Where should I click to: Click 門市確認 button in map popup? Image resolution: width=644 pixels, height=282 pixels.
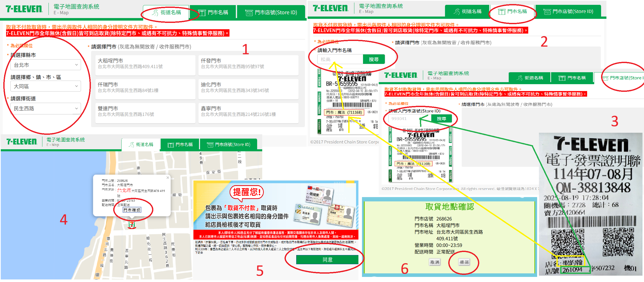tap(132, 210)
